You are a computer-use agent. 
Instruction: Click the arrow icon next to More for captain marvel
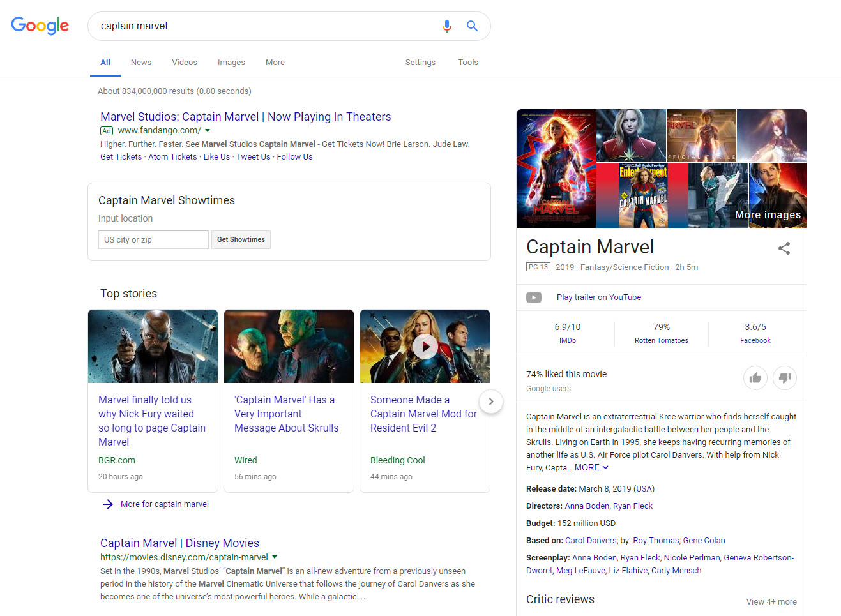[107, 504]
